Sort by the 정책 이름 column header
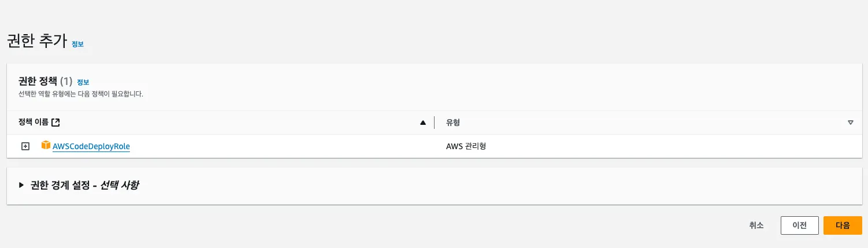The height and width of the screenshot is (248, 868). tap(33, 123)
